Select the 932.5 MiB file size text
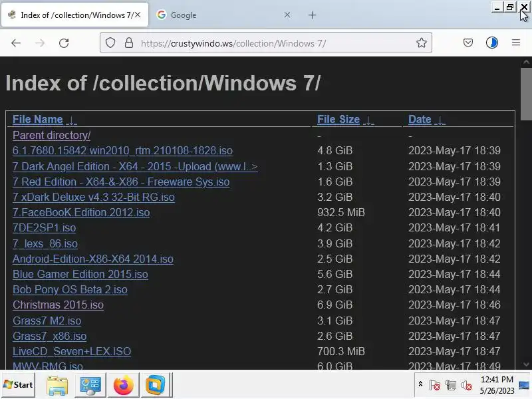532x399 pixels. [x=341, y=212]
